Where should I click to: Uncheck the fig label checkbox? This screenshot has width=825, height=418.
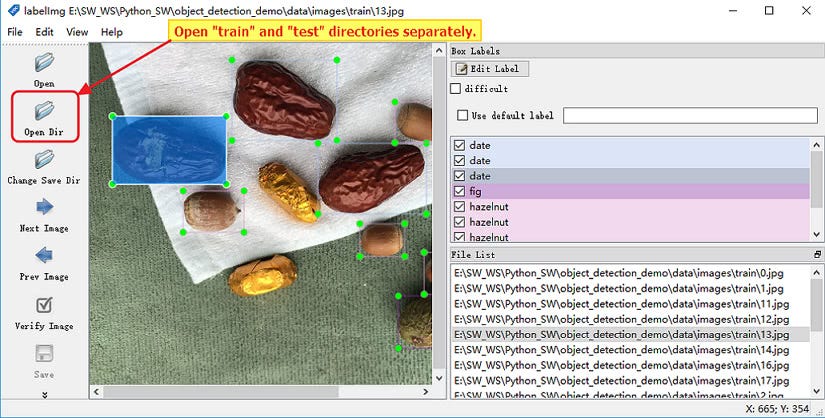tap(459, 191)
